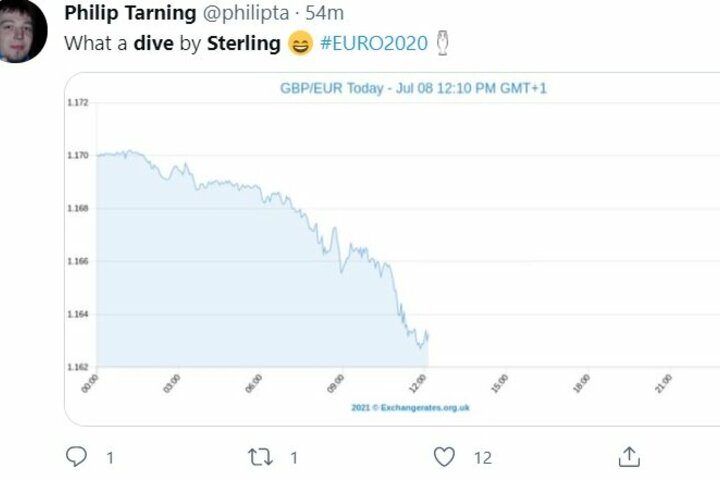Click the 1.170 label on the price axis
This screenshot has width=720, height=480.
(78, 155)
